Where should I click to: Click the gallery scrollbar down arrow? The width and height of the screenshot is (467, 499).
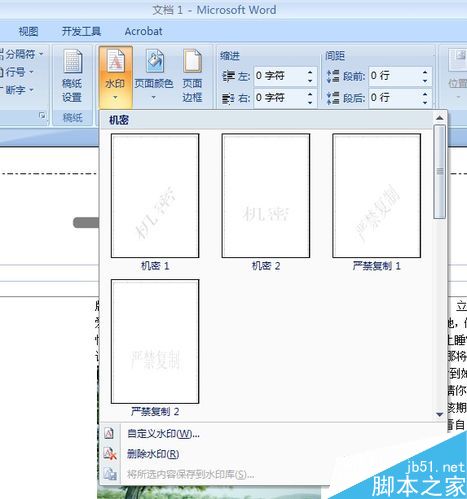pos(440,414)
